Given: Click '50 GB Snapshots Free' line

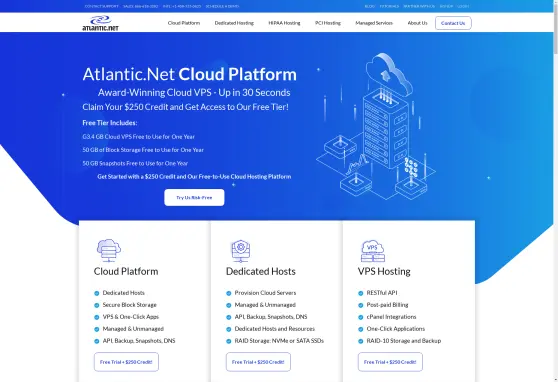Looking at the screenshot, I should [x=135, y=163].
